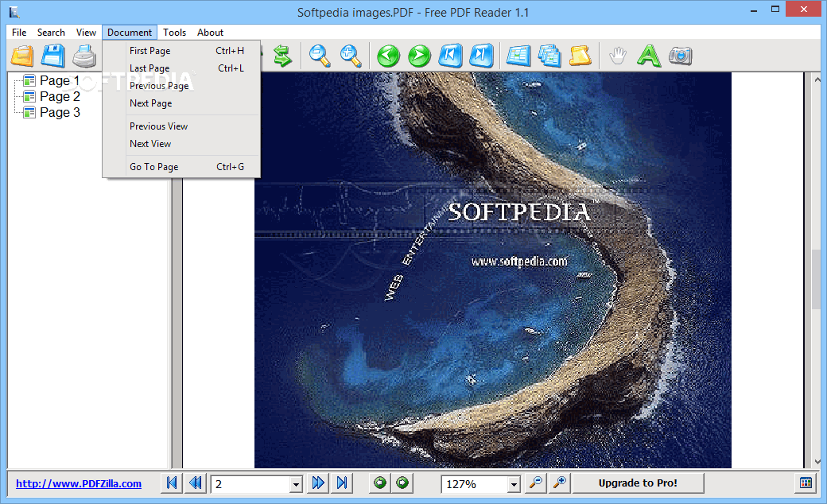Click the application icon in the title bar

tap(14, 12)
